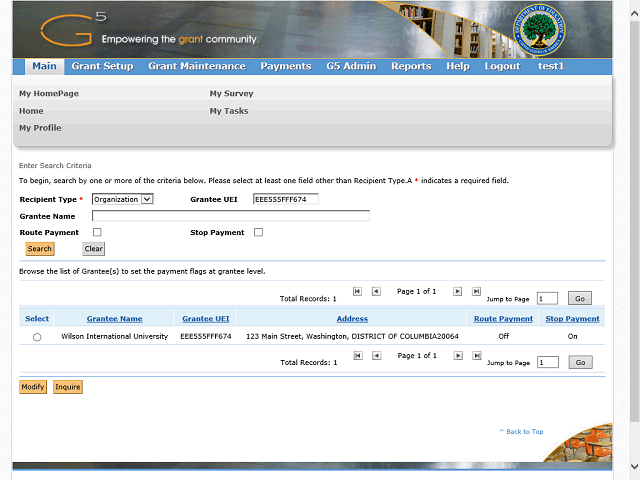Go to first page in upper pager
This screenshot has height=480, width=640.
point(357,291)
